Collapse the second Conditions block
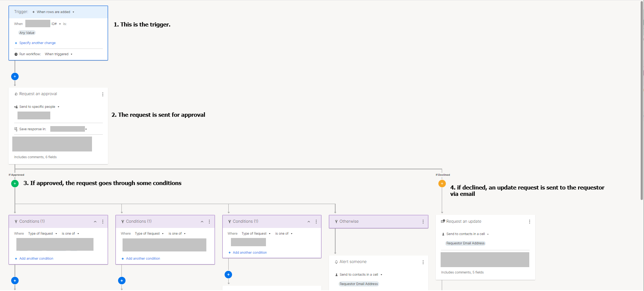The width and height of the screenshot is (644, 291). coord(202,222)
